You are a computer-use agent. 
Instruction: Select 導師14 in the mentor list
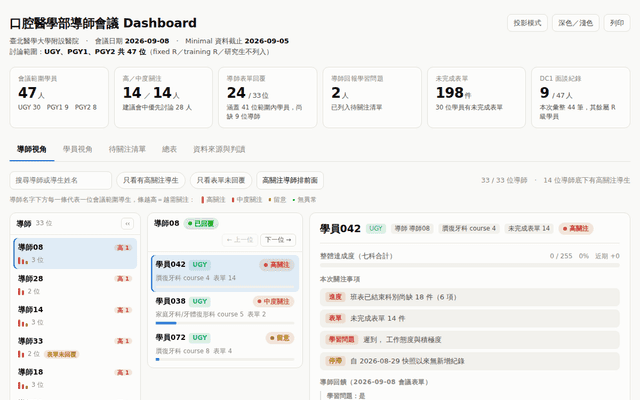coord(75,316)
